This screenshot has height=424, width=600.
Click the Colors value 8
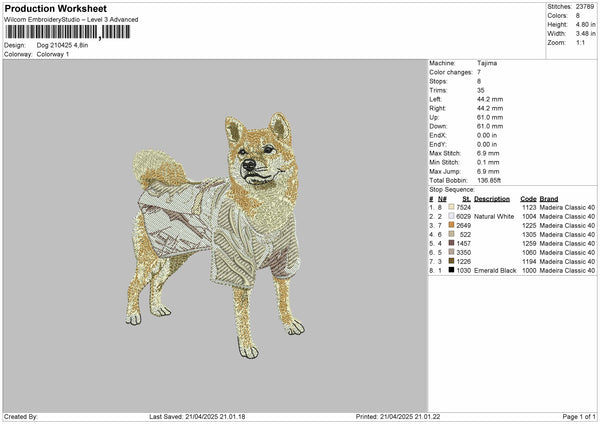click(578, 16)
